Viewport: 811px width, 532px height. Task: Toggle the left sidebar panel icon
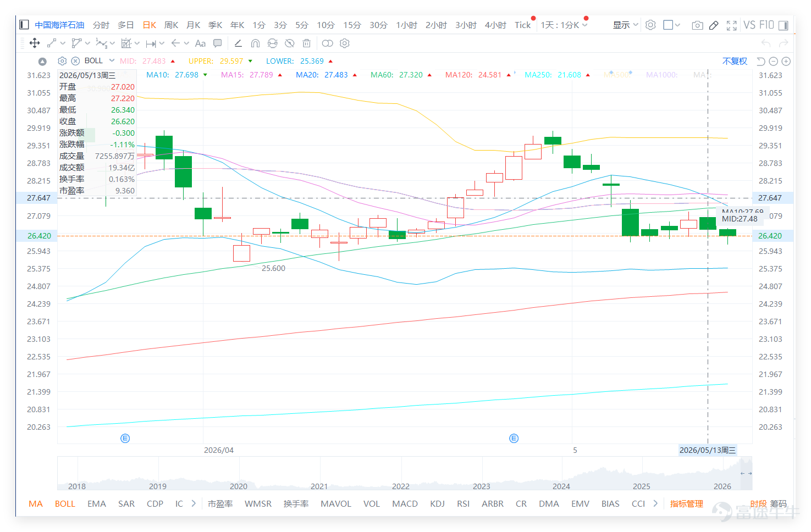click(x=24, y=25)
